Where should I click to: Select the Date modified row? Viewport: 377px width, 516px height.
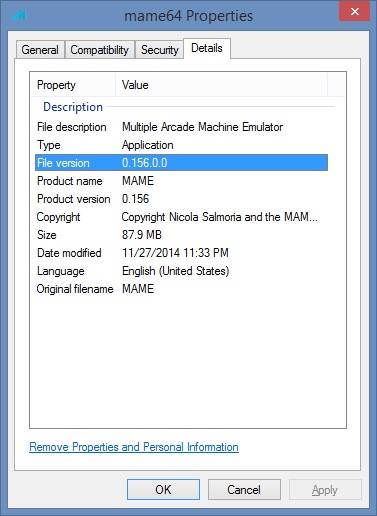coord(181,253)
